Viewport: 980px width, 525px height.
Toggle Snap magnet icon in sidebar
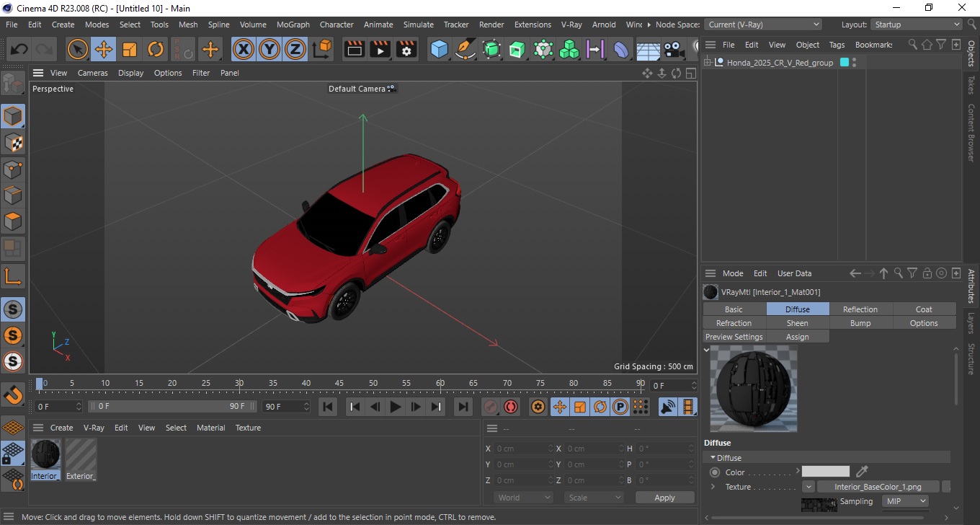(13, 395)
